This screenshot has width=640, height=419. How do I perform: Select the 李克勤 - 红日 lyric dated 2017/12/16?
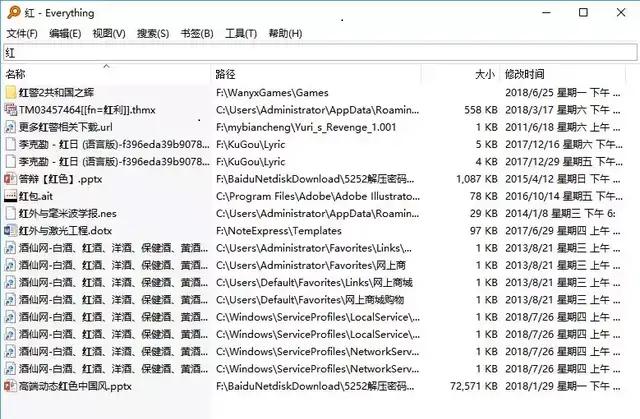click(114, 144)
